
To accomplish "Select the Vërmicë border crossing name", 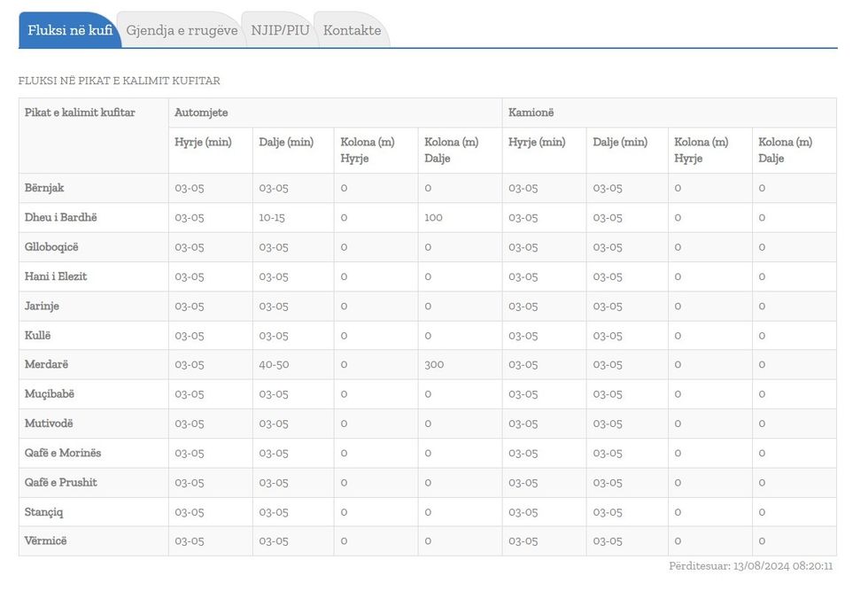I will [x=45, y=540].
